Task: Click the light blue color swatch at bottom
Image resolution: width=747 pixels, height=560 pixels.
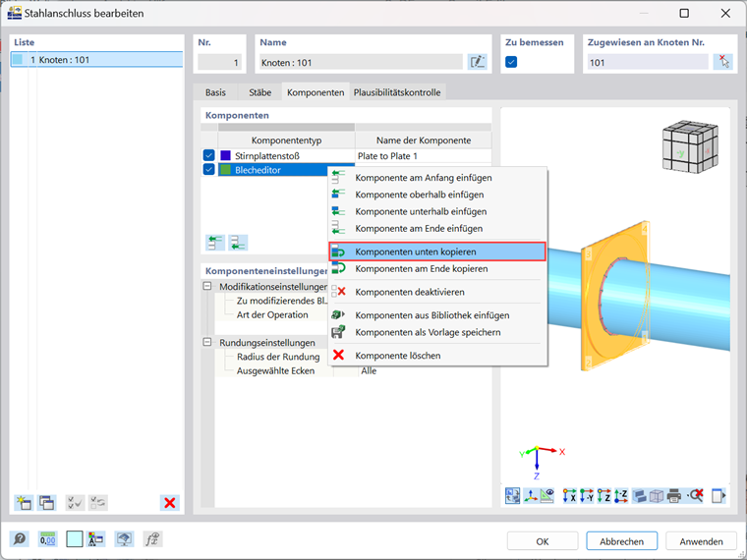Action: 75,539
